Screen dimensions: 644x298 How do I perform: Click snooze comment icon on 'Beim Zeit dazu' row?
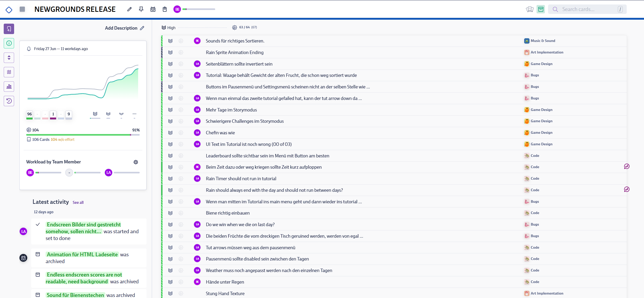tap(627, 166)
